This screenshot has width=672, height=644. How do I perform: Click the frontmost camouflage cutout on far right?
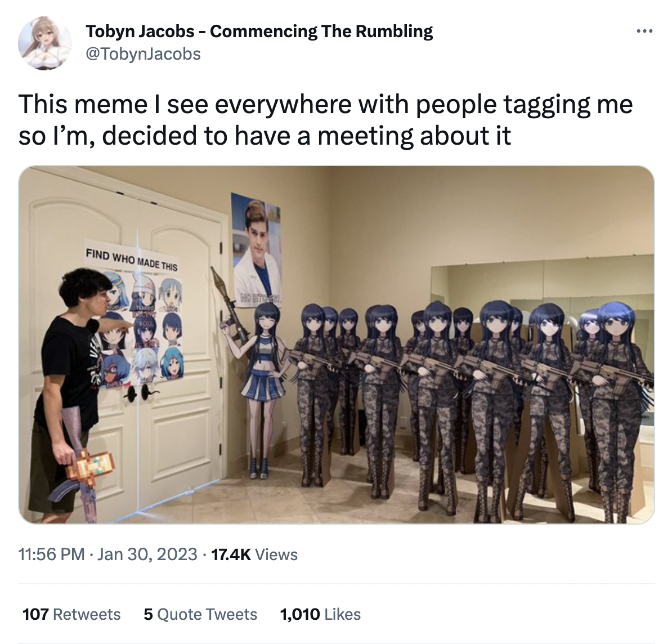click(x=617, y=412)
